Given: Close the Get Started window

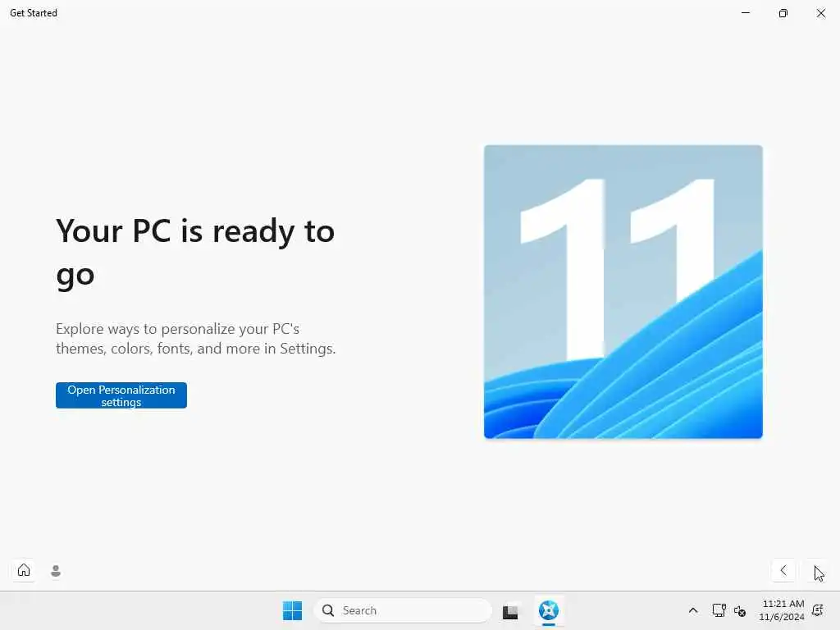Looking at the screenshot, I should pos(820,13).
